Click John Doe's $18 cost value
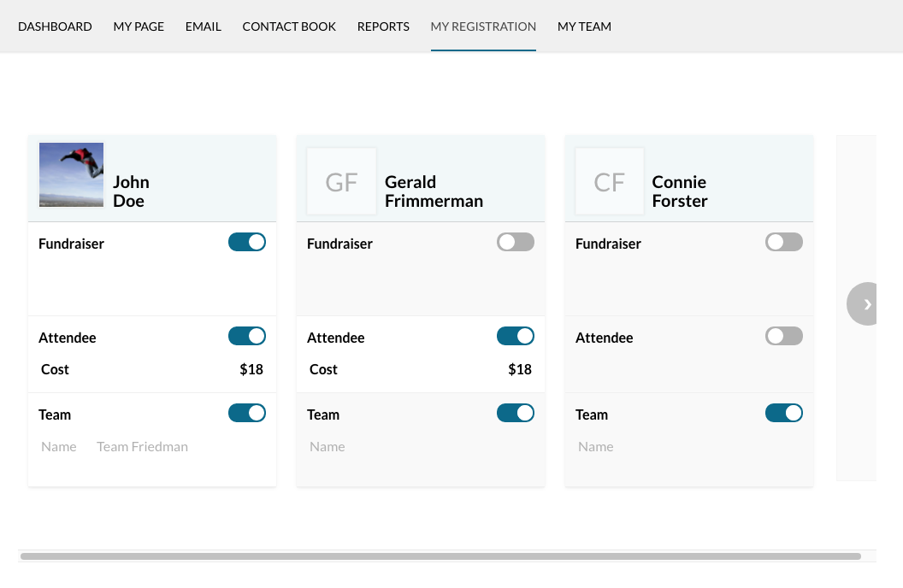This screenshot has width=903, height=588. tap(251, 369)
